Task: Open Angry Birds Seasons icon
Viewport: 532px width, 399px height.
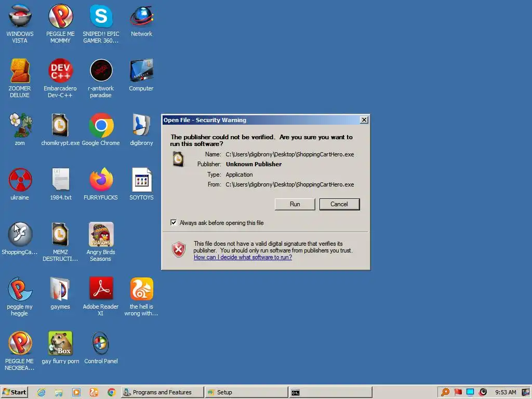Action: pos(101,242)
